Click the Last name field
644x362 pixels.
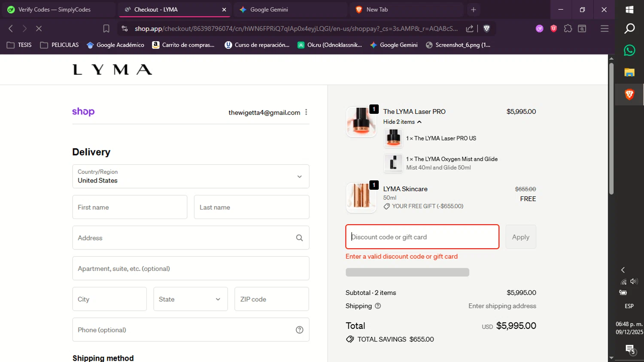click(x=252, y=207)
